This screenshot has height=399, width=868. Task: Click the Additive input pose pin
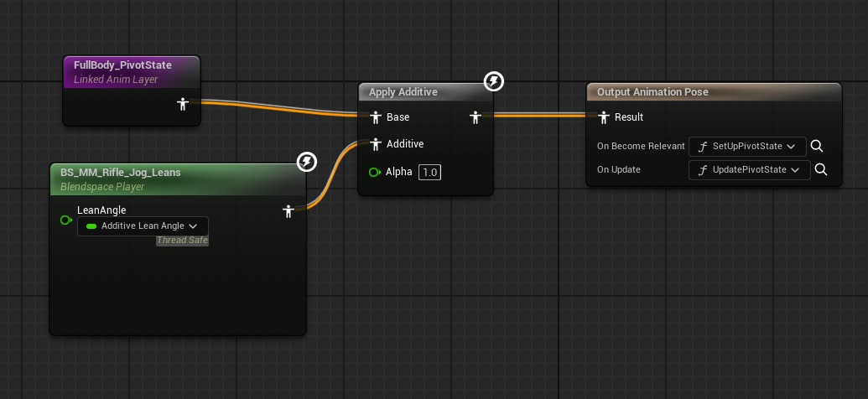coord(376,144)
